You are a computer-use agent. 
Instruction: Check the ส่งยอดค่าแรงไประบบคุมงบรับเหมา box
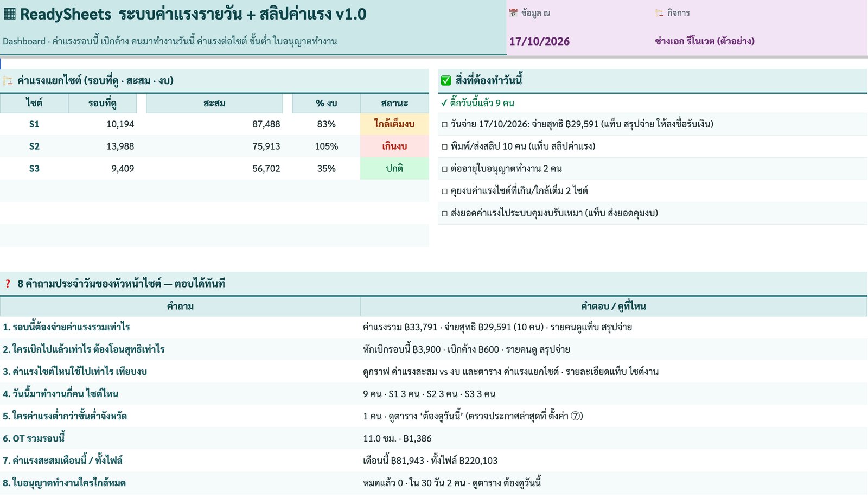pos(444,214)
